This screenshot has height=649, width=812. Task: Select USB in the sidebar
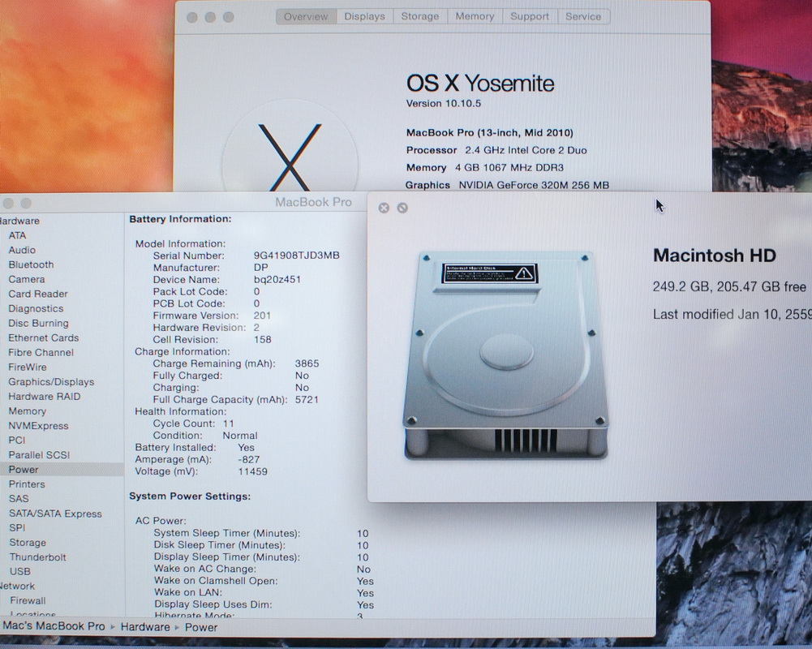20,572
